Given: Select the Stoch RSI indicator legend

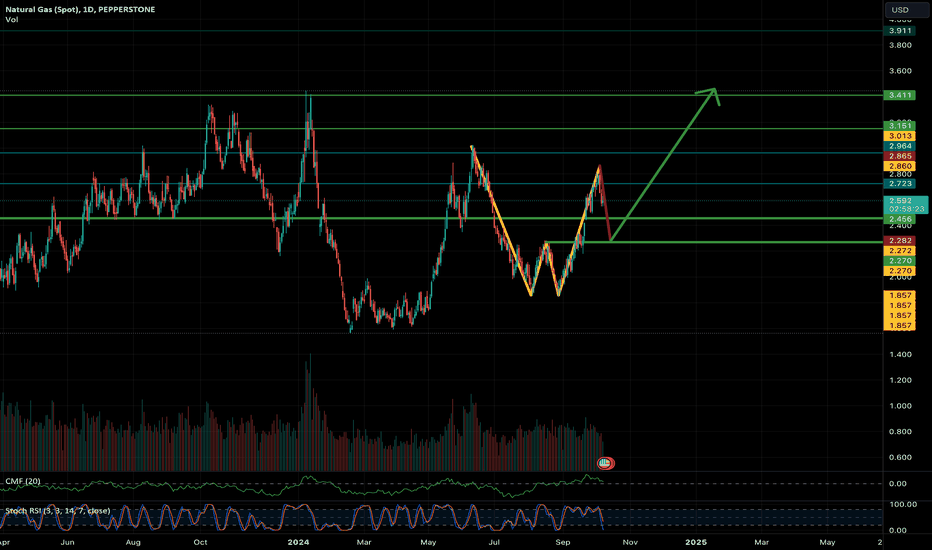Looking at the screenshot, I should point(58,511).
